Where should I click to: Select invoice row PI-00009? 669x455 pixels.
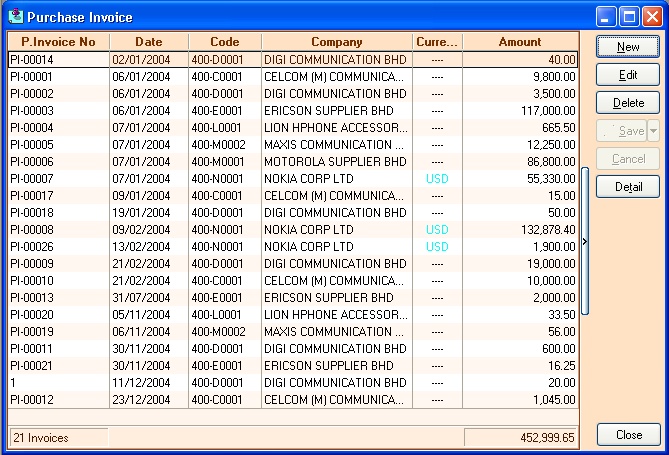[293, 264]
